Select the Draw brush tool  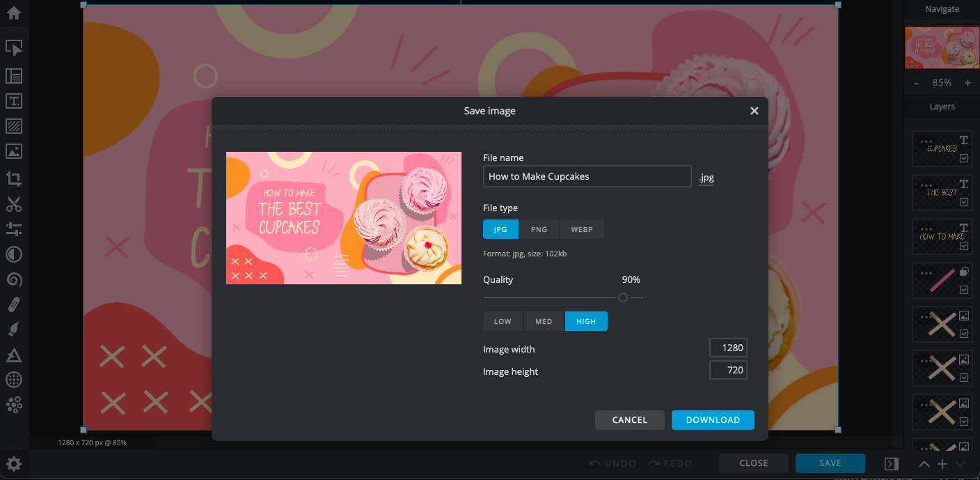14,330
